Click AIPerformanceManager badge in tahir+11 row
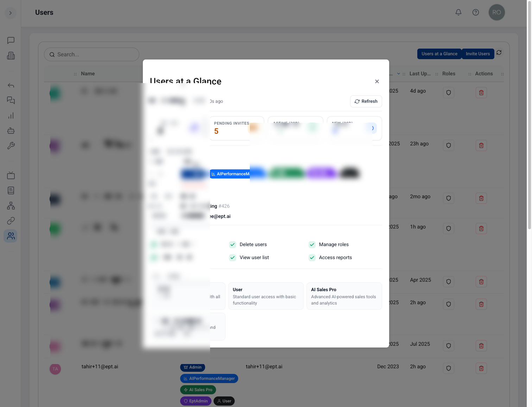The height and width of the screenshot is (407, 532). pyautogui.click(x=209, y=378)
